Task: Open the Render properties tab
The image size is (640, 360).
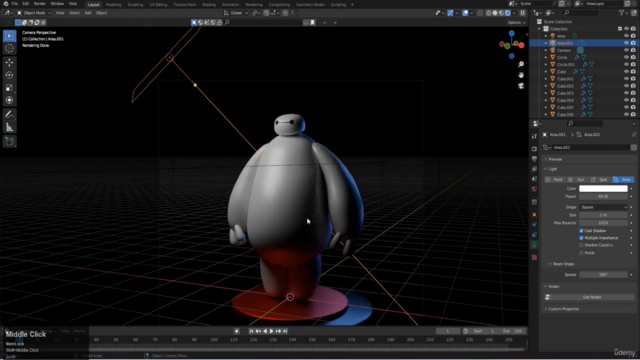Action: [534, 149]
